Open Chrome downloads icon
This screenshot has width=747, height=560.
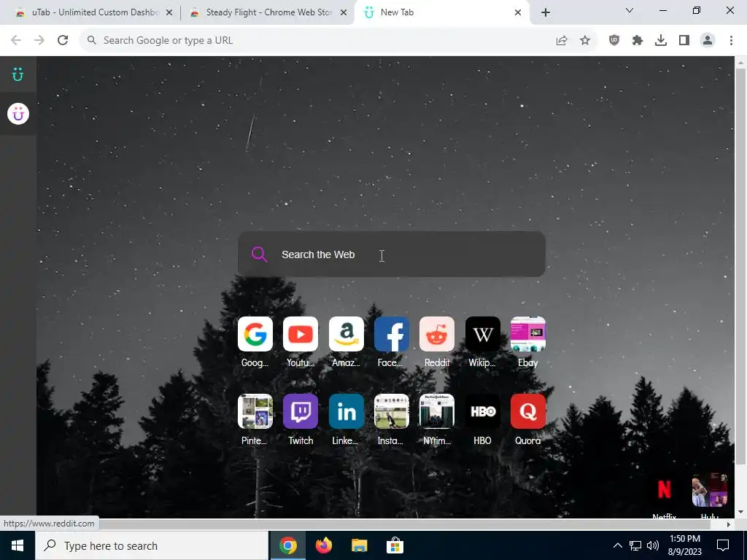[x=661, y=41]
